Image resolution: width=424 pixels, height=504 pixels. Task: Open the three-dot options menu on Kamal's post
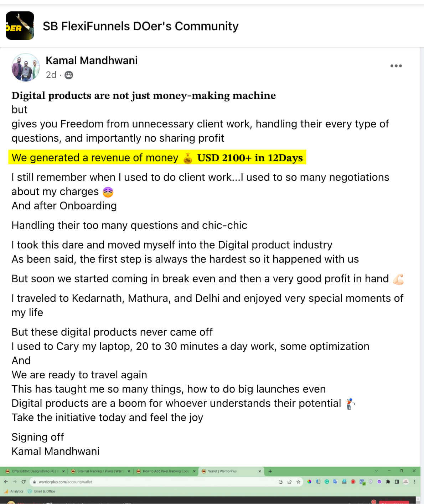pos(397,65)
